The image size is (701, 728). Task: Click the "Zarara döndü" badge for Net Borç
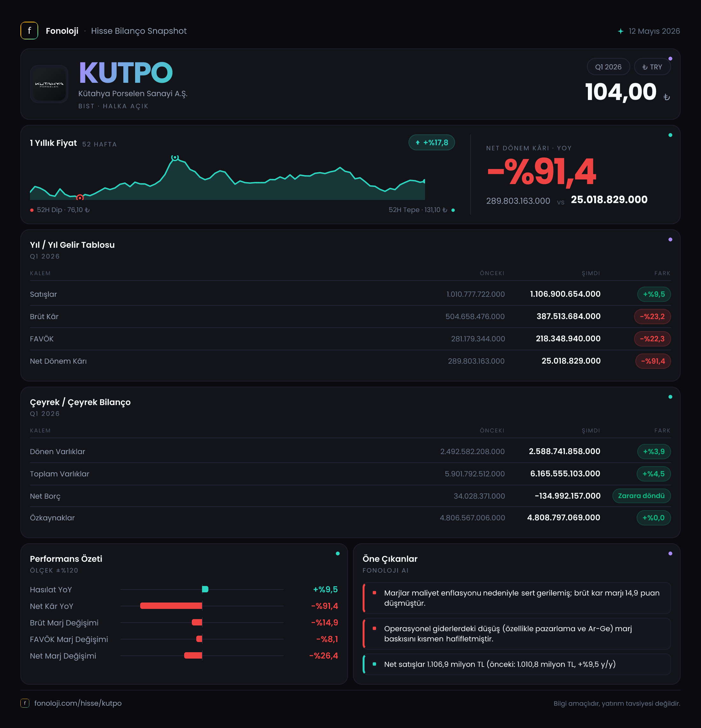[x=641, y=496]
